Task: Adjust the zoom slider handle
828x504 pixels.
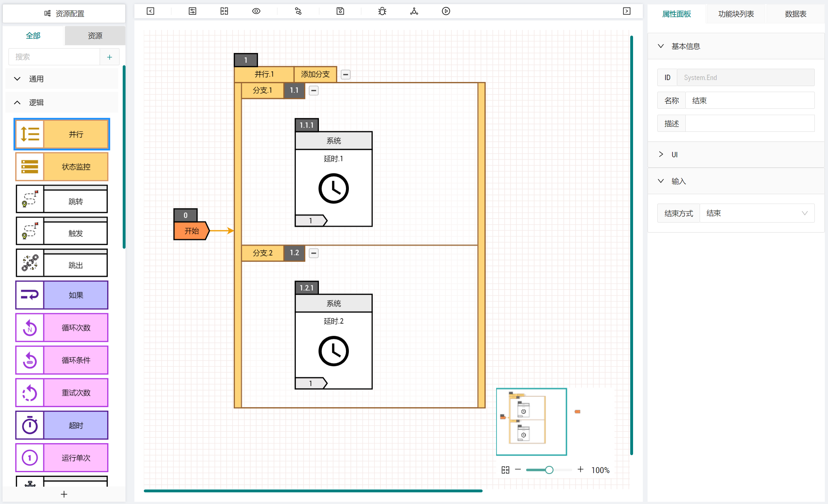Action: click(549, 470)
